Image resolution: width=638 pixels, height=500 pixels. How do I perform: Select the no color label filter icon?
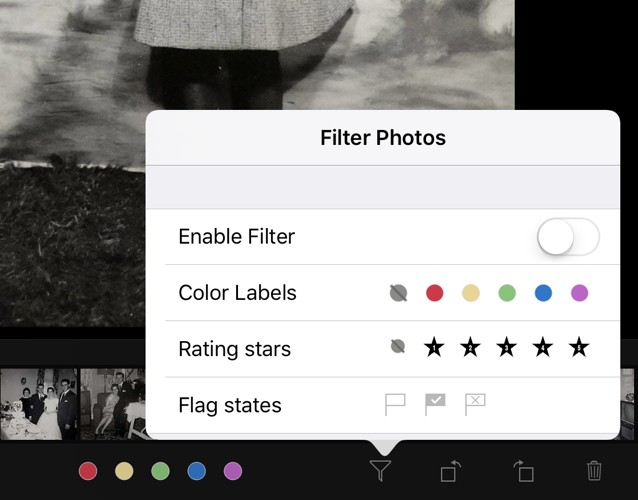click(x=398, y=293)
